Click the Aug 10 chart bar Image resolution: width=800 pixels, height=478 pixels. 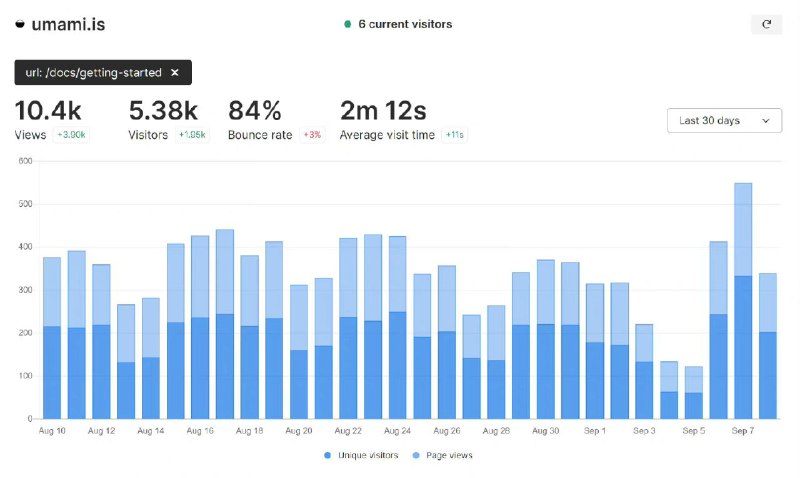pyautogui.click(x=52, y=340)
